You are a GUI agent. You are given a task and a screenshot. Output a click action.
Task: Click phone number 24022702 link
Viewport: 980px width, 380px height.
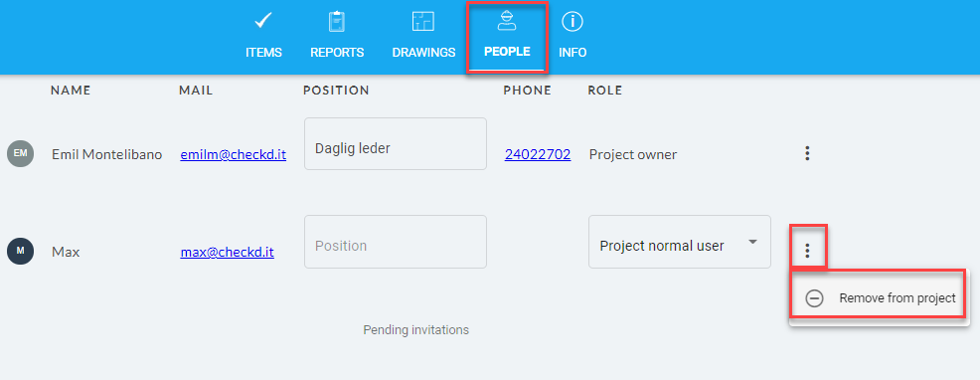pos(538,154)
